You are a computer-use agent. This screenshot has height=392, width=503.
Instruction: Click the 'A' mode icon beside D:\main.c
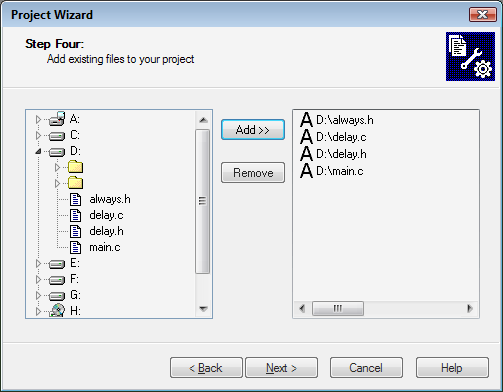[306, 171]
